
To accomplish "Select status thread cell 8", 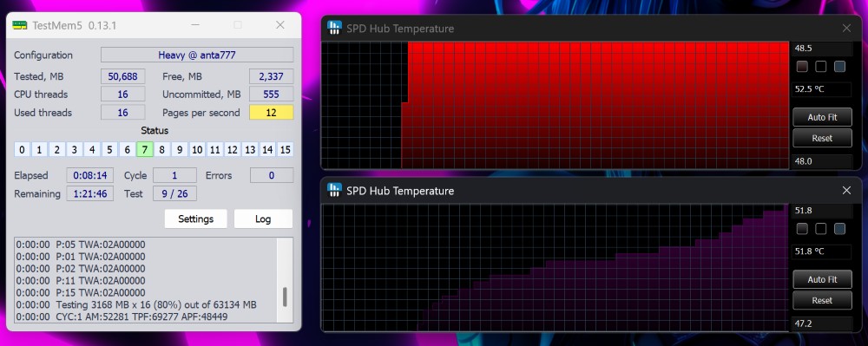I will (162, 149).
